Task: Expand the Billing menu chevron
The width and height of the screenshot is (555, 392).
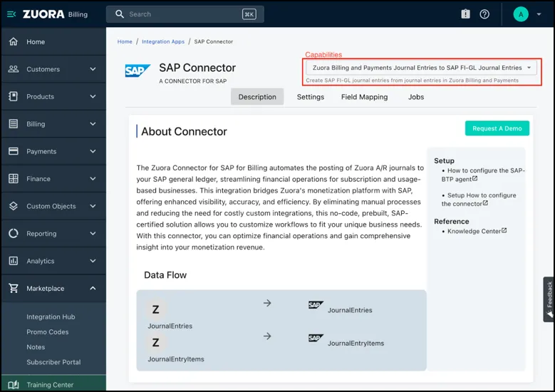Action: pos(93,124)
